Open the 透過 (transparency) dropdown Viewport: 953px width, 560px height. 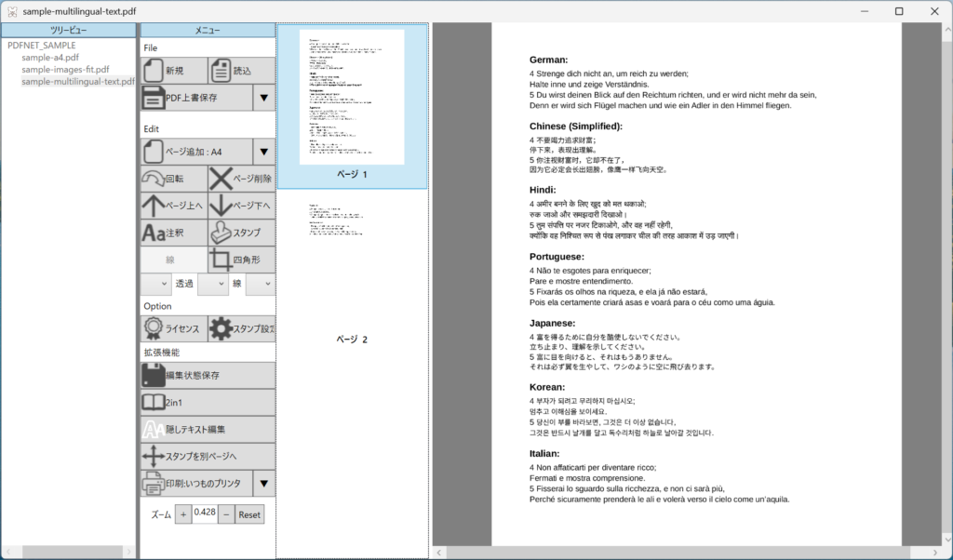(212, 284)
